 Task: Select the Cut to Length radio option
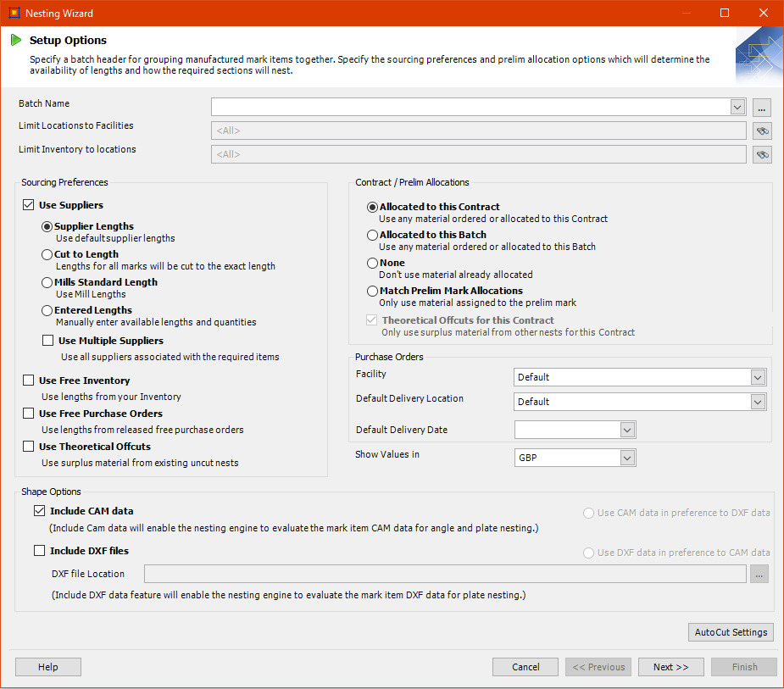(x=47, y=254)
